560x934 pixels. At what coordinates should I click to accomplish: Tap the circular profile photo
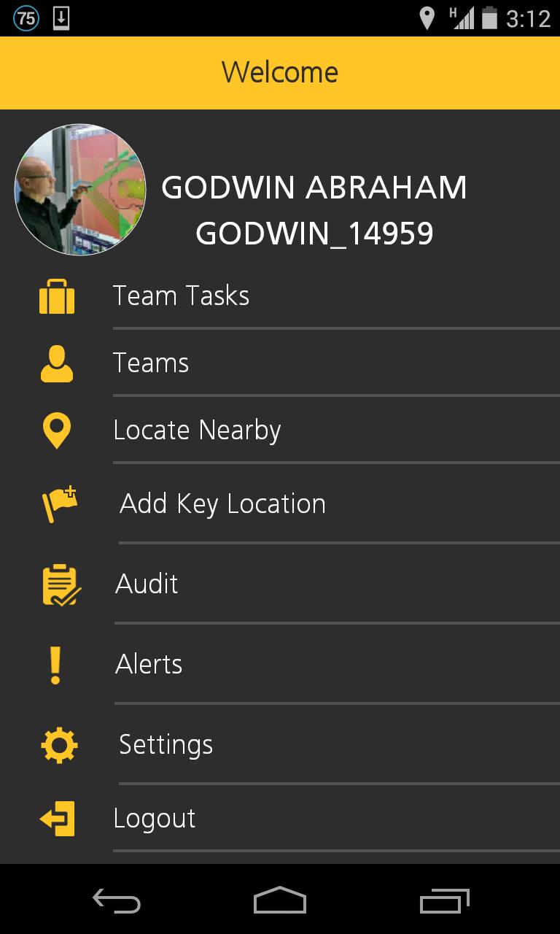tap(80, 190)
